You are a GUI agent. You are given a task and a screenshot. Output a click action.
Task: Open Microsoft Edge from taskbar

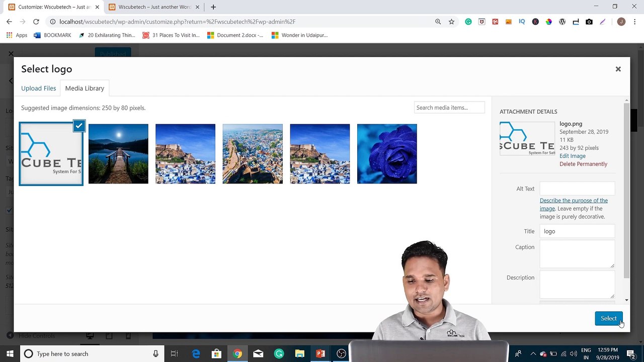(196, 354)
